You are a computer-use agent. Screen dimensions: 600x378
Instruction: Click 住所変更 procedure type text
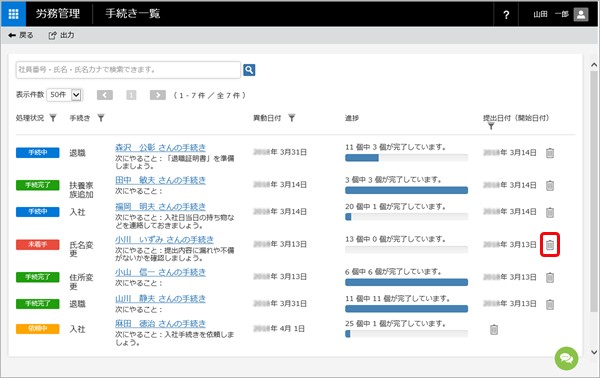point(81,282)
